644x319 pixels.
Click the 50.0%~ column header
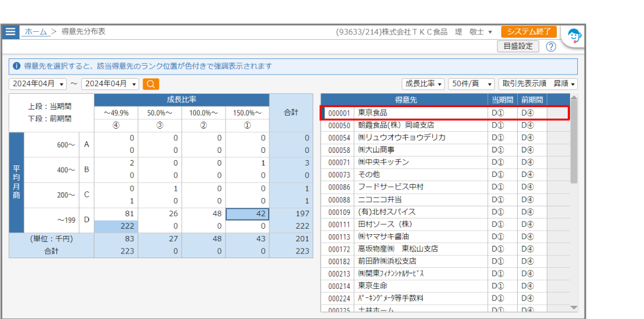[160, 113]
